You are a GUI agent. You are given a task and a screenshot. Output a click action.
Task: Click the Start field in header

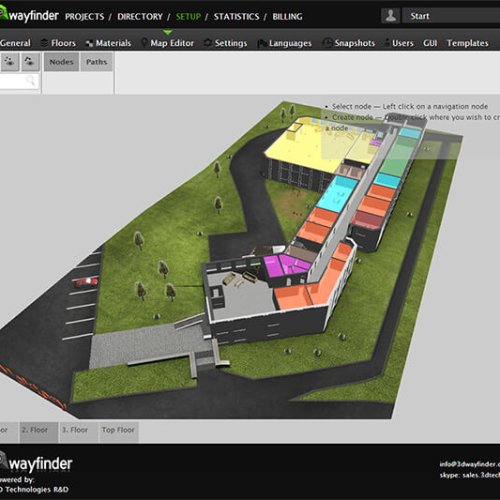[x=451, y=16]
